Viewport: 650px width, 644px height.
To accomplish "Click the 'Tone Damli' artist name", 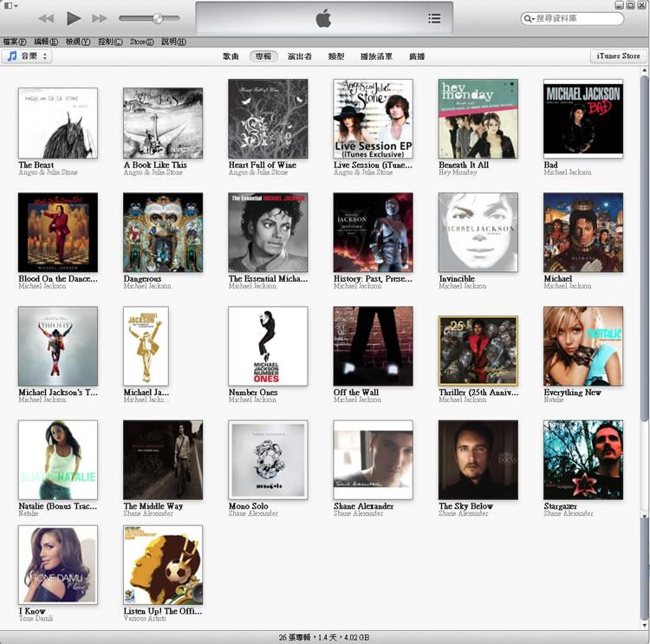I will pyautogui.click(x=36, y=618).
